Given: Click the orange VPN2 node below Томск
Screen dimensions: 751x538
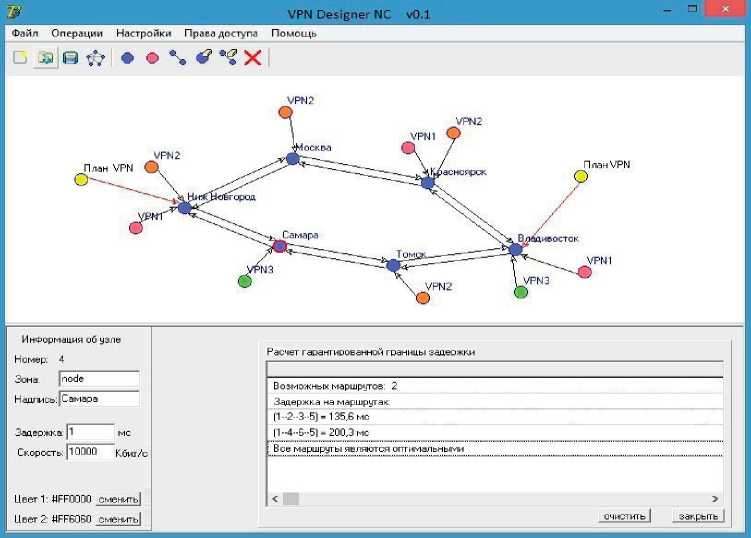Looking at the screenshot, I should tap(422, 298).
